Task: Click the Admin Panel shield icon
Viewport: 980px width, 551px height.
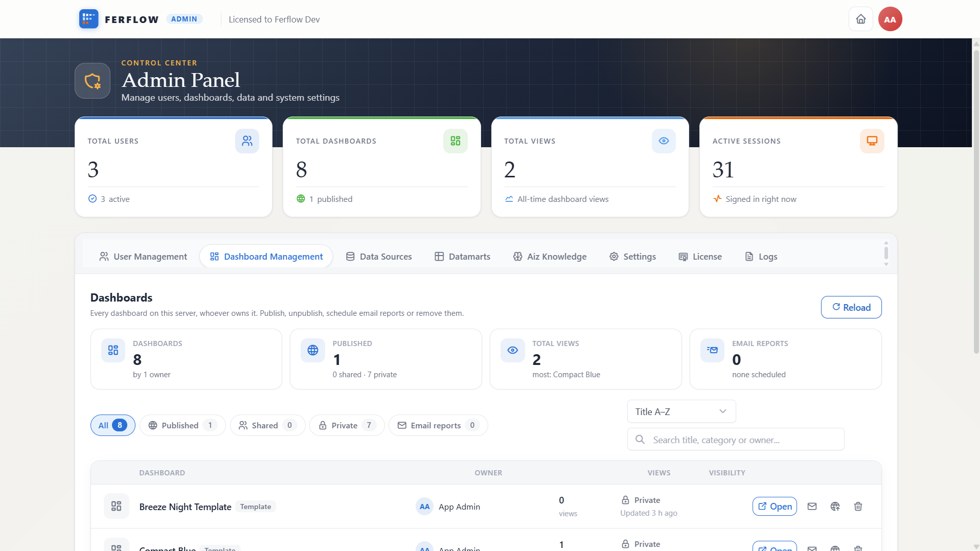Action: [93, 81]
